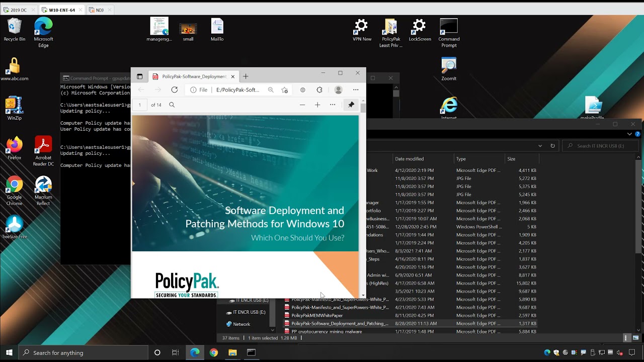Open the Windows Start menu

click(x=9, y=352)
